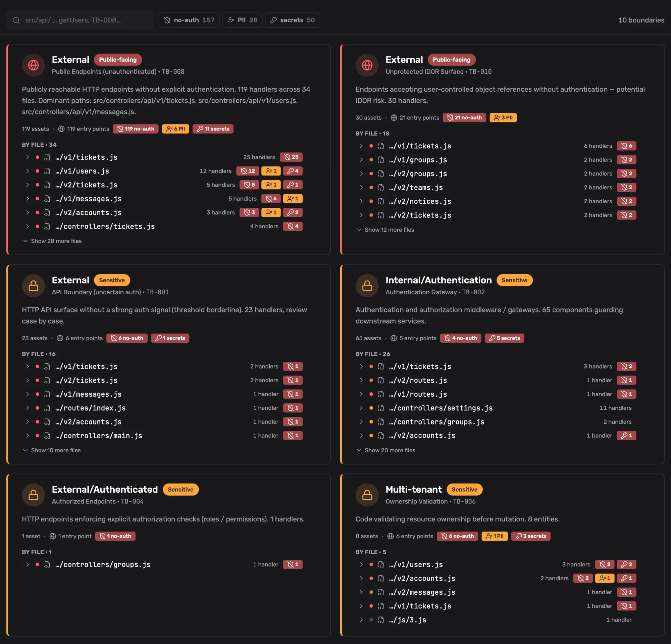Click the 10 boundaries label

pos(641,20)
